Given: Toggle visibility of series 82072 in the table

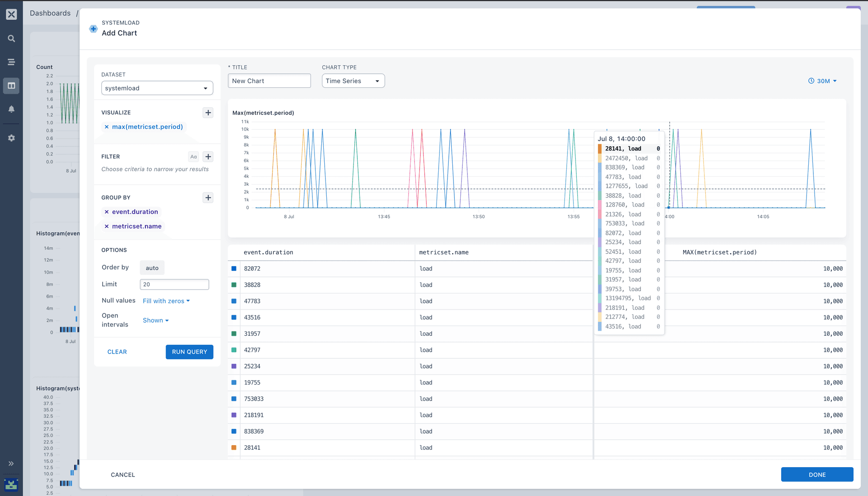Looking at the screenshot, I should (234, 268).
